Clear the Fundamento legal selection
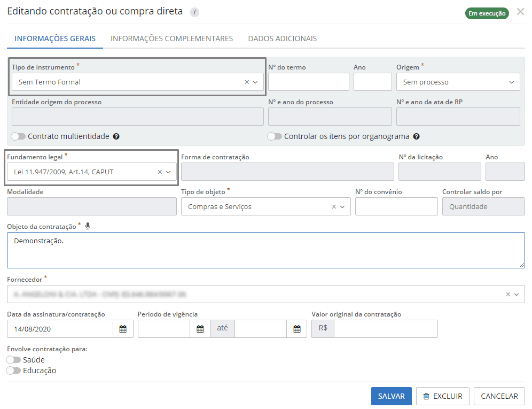This screenshot has height=409, width=532. point(160,172)
